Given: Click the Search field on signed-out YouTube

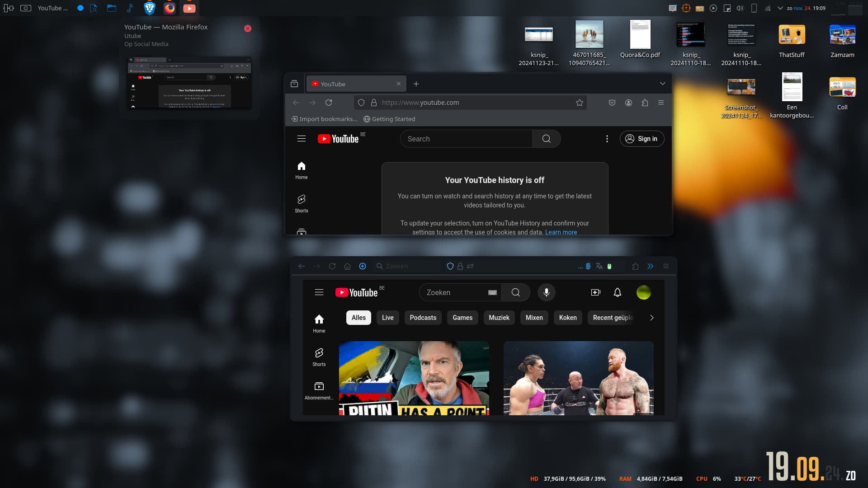Looking at the screenshot, I should (x=466, y=139).
